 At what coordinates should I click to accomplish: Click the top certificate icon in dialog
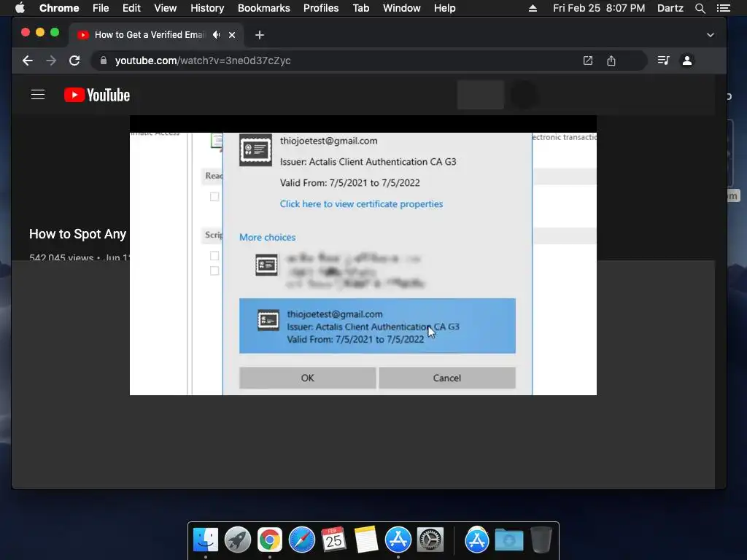(x=256, y=150)
